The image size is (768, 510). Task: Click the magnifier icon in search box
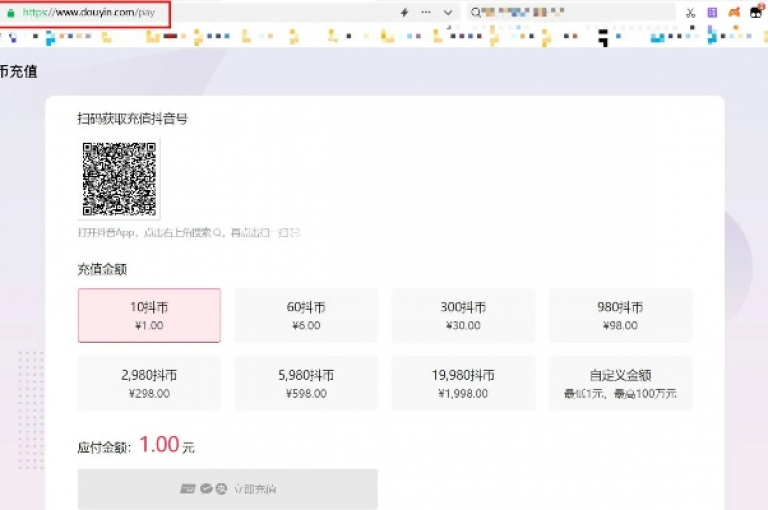click(x=475, y=13)
